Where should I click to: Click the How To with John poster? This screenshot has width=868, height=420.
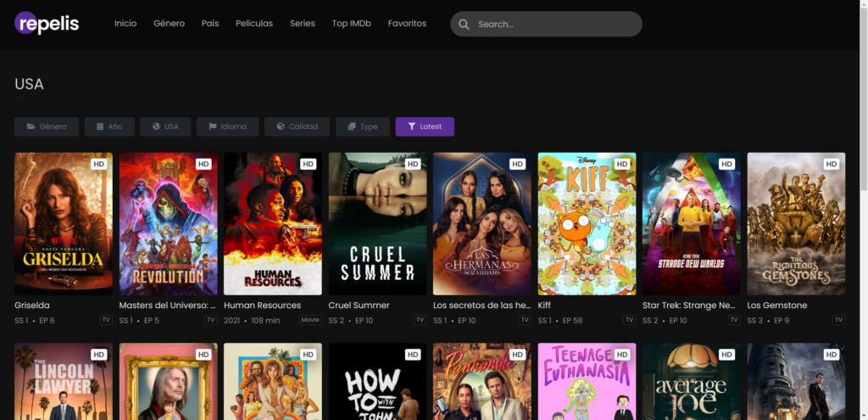pyautogui.click(x=377, y=382)
